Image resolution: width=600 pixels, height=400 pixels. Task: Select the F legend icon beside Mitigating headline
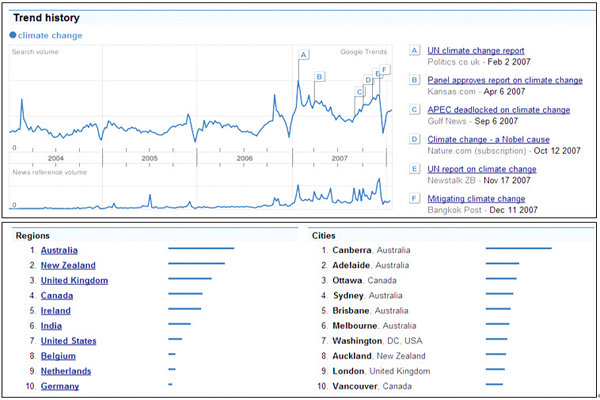point(414,198)
